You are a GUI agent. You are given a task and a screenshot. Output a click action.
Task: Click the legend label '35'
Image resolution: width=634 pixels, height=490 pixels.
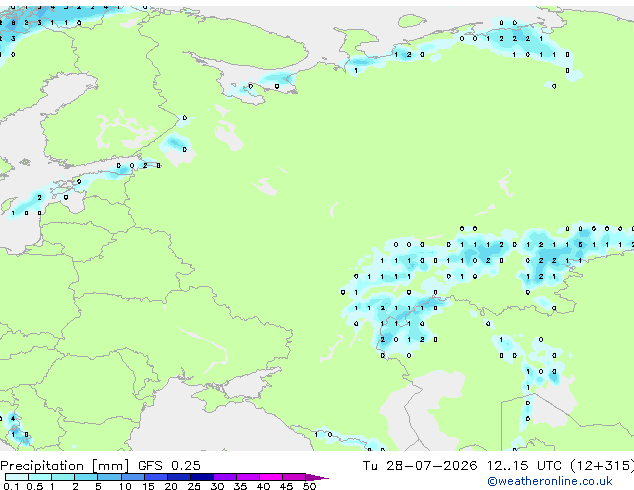240,486
